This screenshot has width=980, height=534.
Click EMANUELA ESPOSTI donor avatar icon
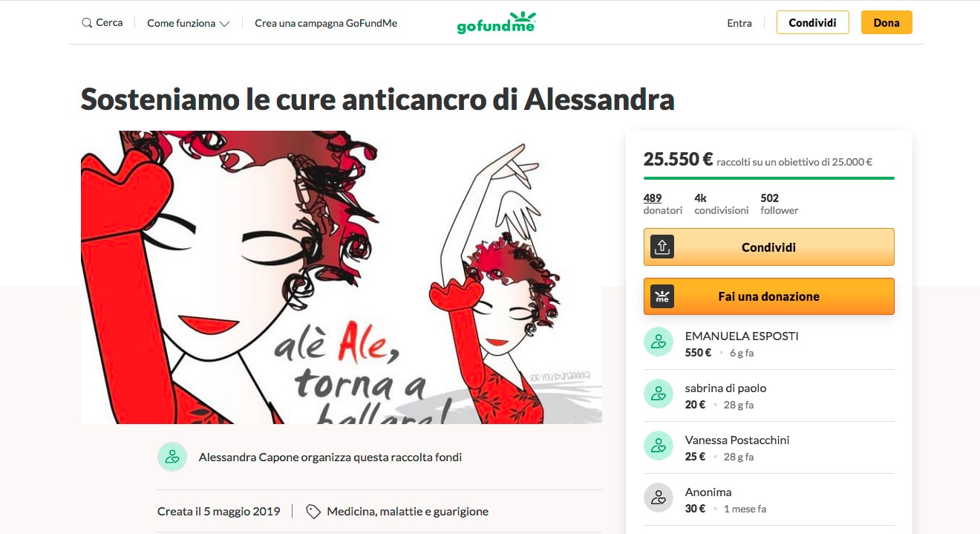[658, 342]
